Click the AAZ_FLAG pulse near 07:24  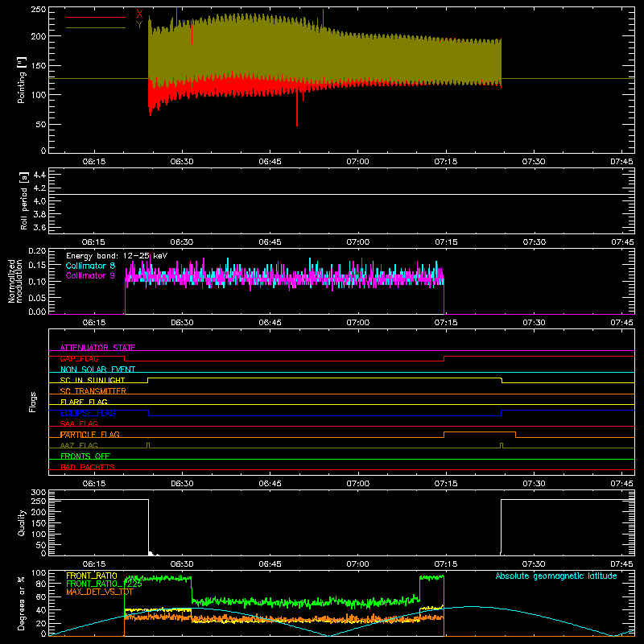(502, 445)
